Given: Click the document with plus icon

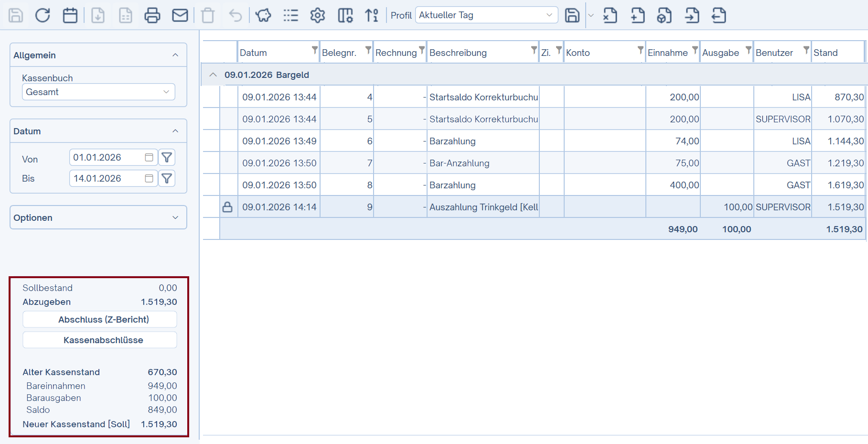Looking at the screenshot, I should (x=638, y=15).
